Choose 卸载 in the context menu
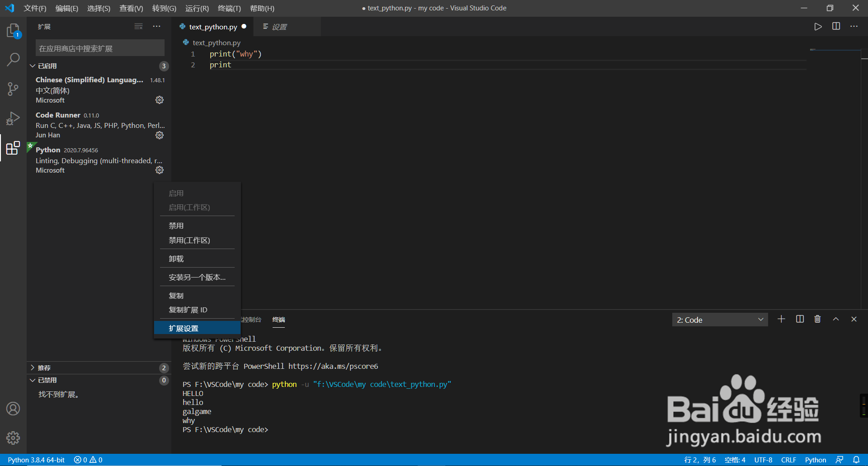The width and height of the screenshot is (868, 466). (x=197, y=259)
